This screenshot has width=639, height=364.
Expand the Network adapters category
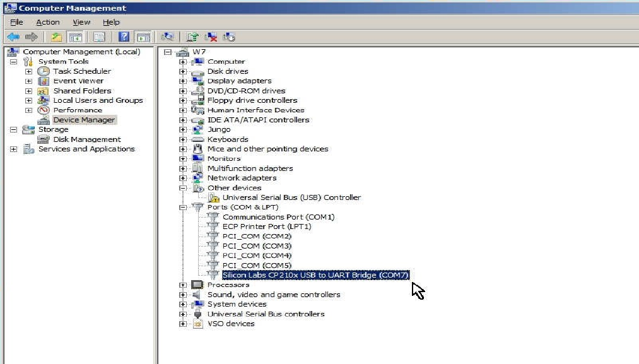pos(182,178)
